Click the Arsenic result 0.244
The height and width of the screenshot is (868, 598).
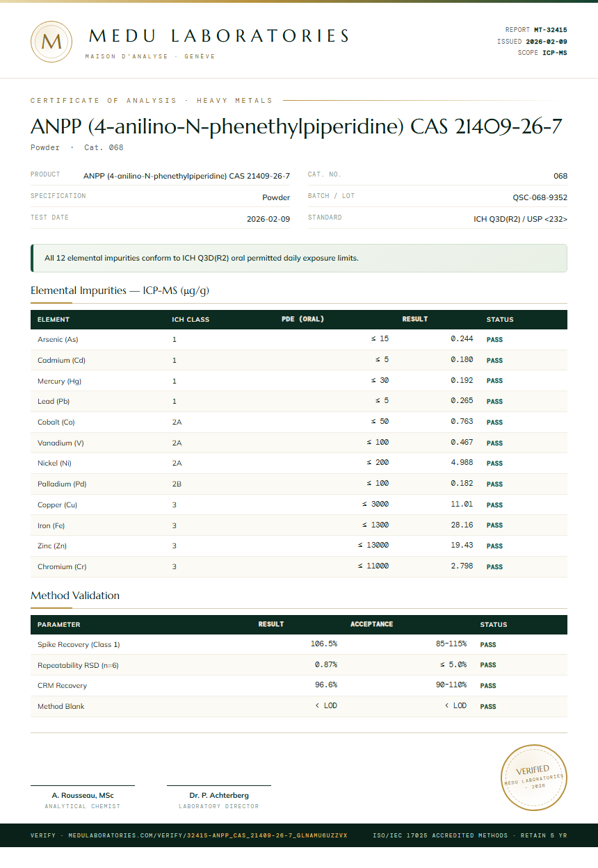[462, 339]
